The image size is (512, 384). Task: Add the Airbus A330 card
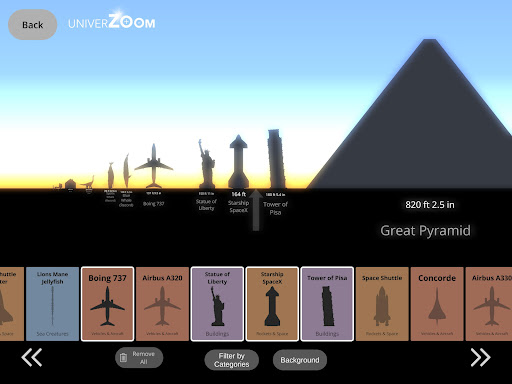(489, 304)
